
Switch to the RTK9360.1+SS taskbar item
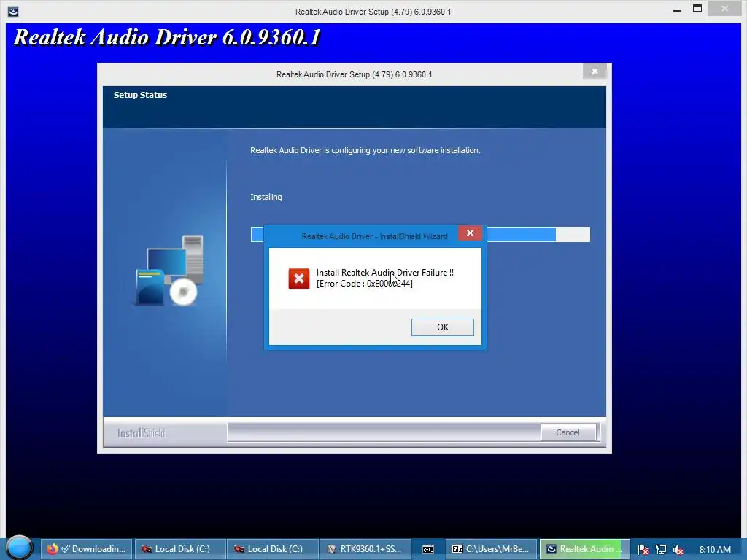pyautogui.click(x=365, y=549)
